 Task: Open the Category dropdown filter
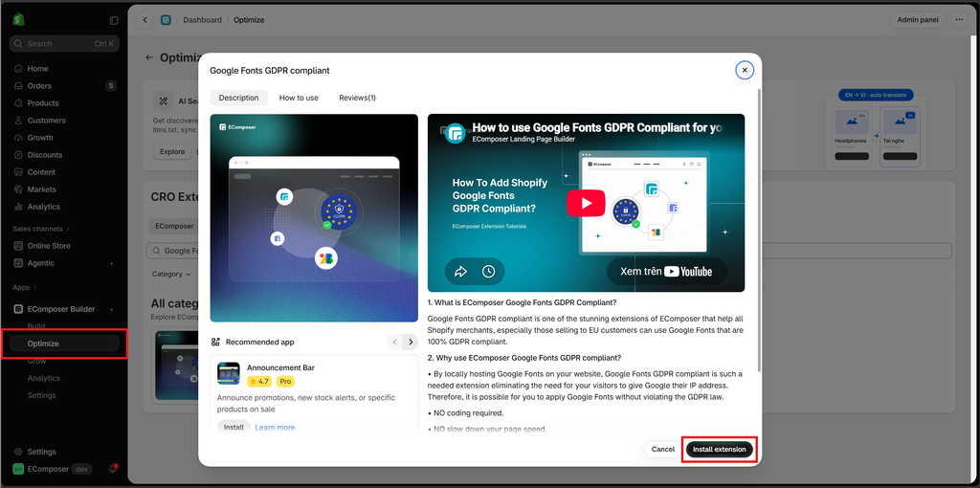[x=171, y=274]
